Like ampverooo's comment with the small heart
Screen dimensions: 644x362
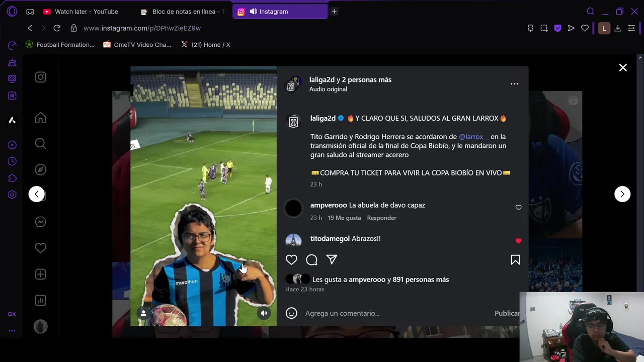click(518, 208)
